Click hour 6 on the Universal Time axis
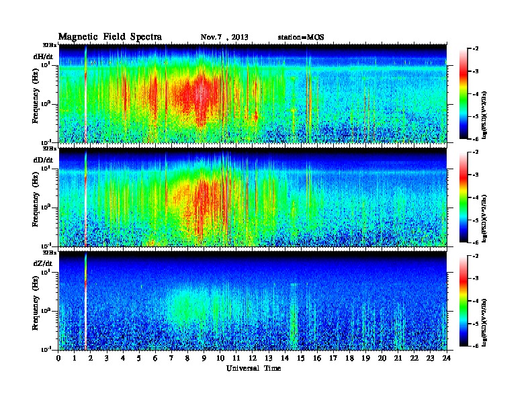532x411 pixels. (155, 359)
